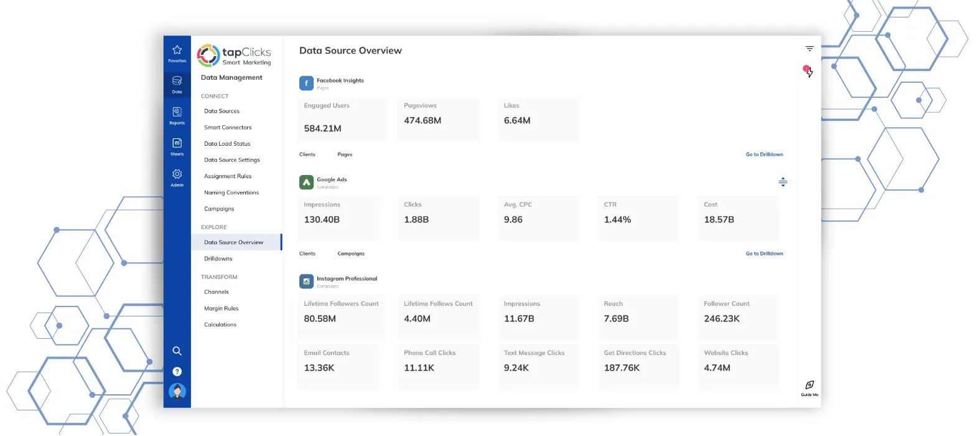The height and width of the screenshot is (436, 980).
Task: Click Get Directions Clicks 187.76K card
Action: [638, 367]
